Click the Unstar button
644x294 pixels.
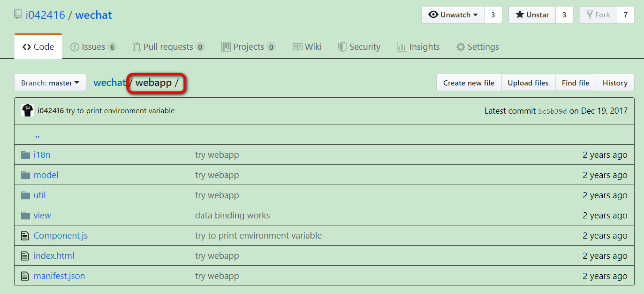tap(532, 15)
